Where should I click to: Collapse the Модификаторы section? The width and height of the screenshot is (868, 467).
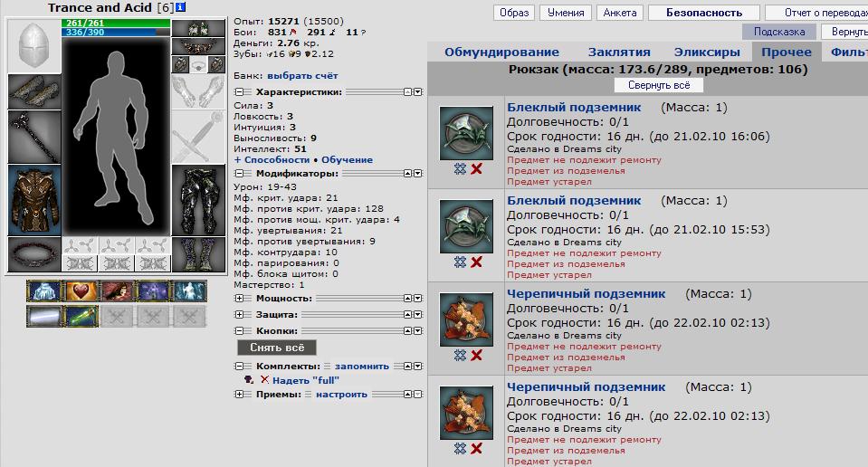click(x=239, y=173)
